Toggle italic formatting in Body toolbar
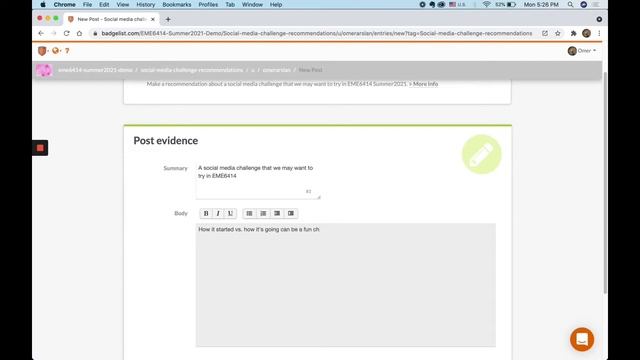Viewport: 640px width, 360px height. (218, 213)
